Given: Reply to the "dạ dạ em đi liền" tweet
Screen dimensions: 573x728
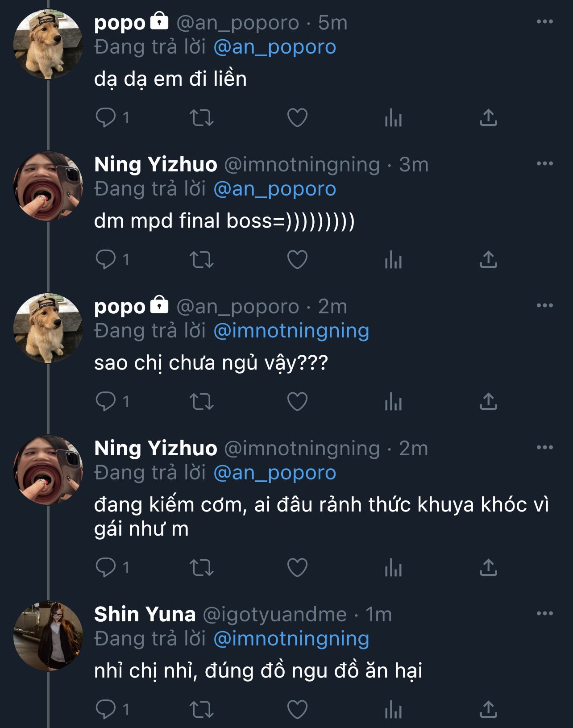Looking at the screenshot, I should 106,118.
